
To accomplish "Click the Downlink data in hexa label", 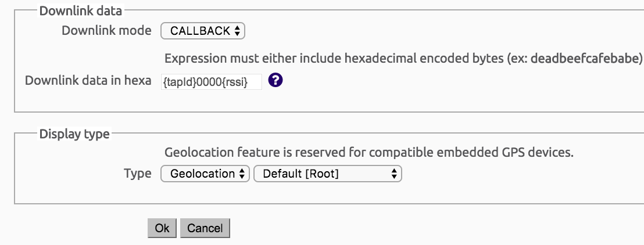I will 88,81.
